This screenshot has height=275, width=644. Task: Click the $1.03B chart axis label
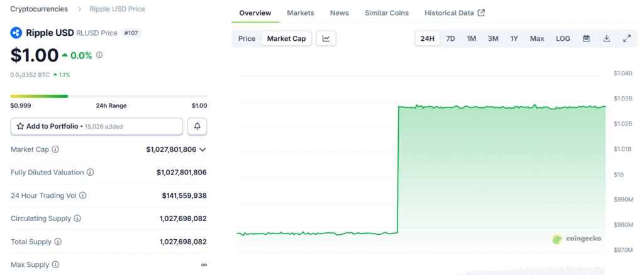(x=623, y=99)
